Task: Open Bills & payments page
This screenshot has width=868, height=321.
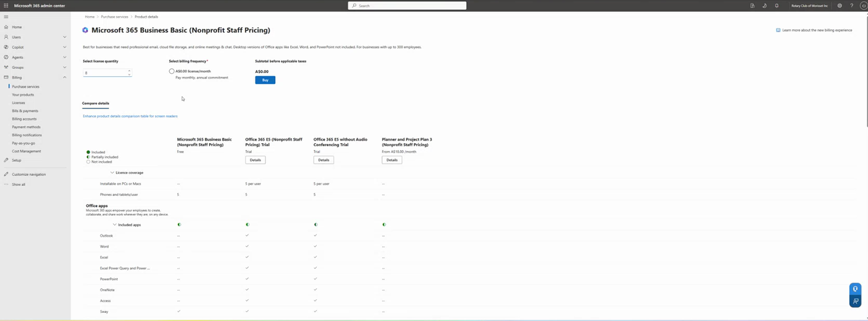Action: 25,111
